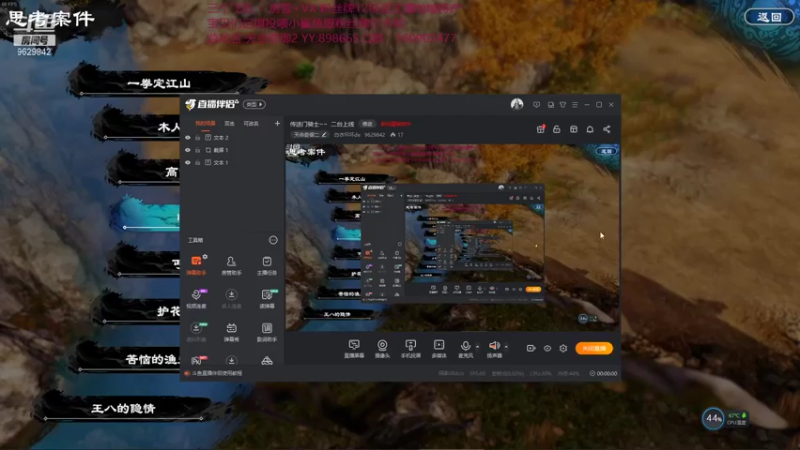Open the 弹幕助手 tool in the toolbox
The width and height of the screenshot is (800, 450).
(x=196, y=265)
